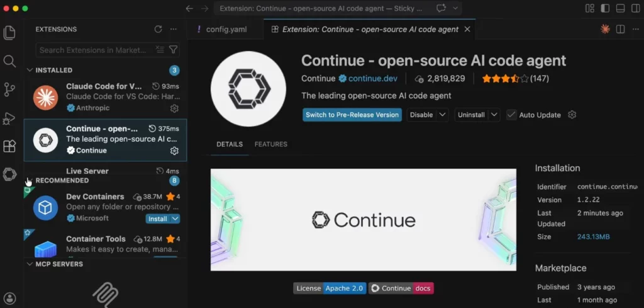Click the Installed count badge 3

click(174, 71)
